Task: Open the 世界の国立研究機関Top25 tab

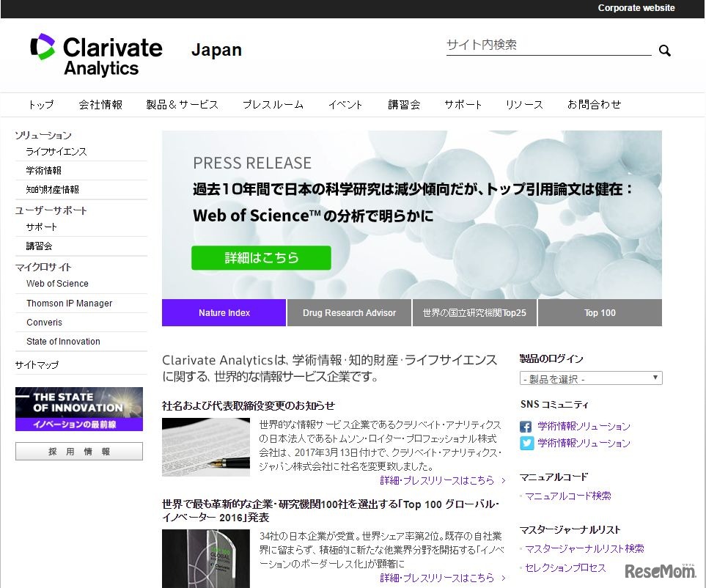Action: (475, 312)
